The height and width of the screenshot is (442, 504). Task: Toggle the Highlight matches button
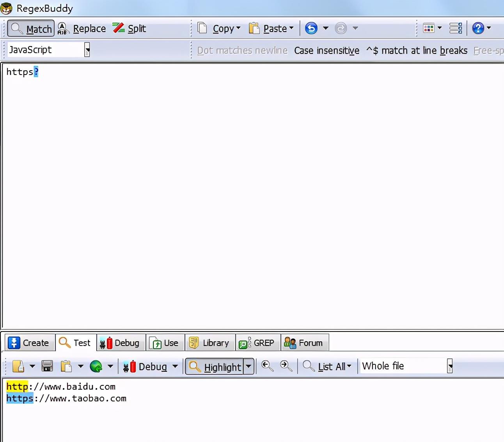point(215,367)
